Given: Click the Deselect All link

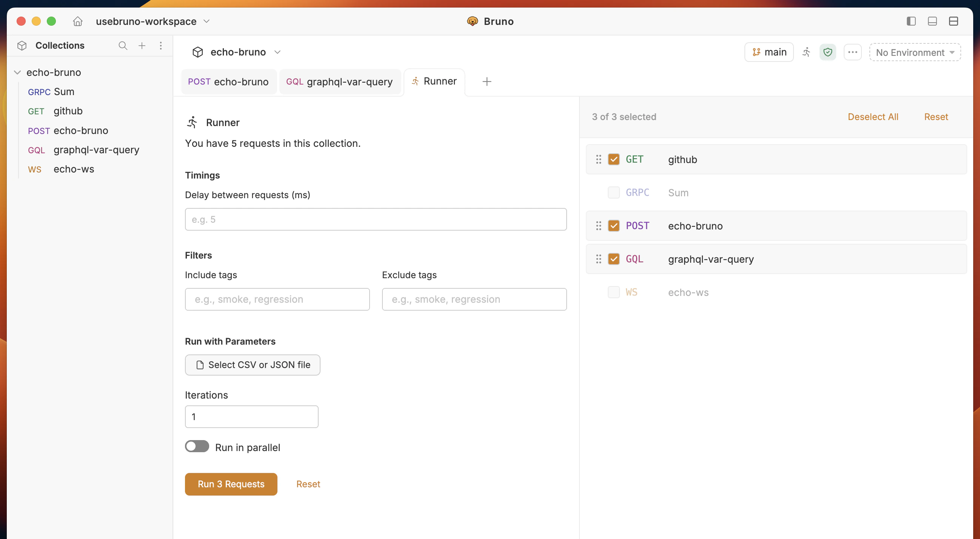Looking at the screenshot, I should [873, 117].
